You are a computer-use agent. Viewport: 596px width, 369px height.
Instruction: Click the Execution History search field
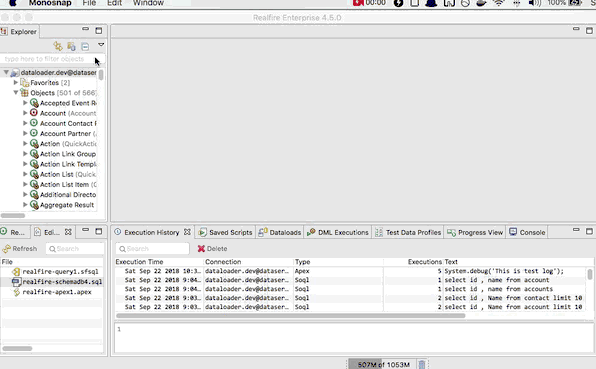pos(152,249)
